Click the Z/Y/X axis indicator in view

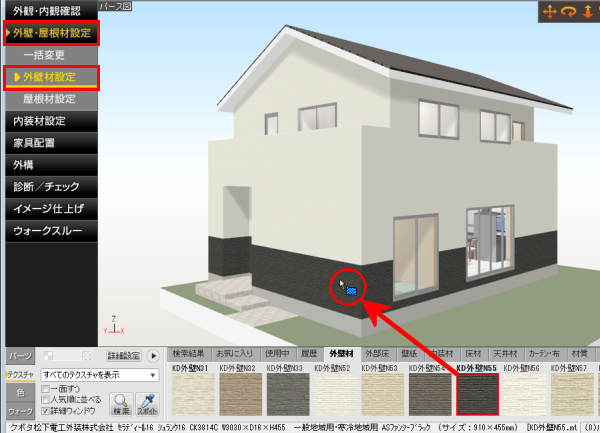pyautogui.click(x=114, y=325)
